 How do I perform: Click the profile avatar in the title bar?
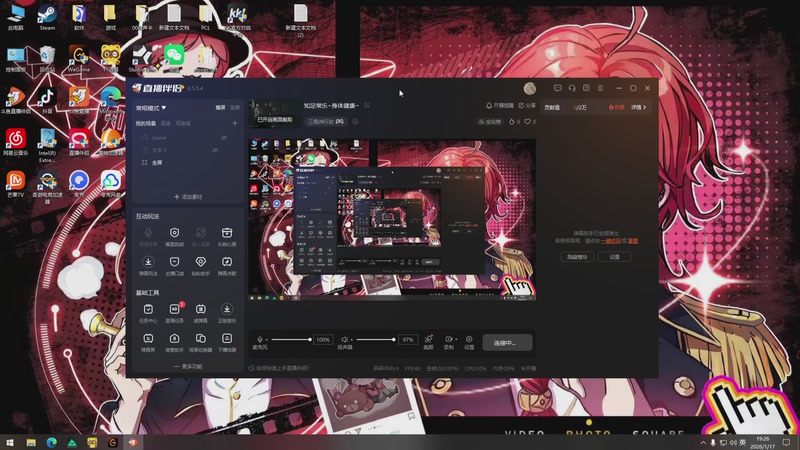coord(530,88)
